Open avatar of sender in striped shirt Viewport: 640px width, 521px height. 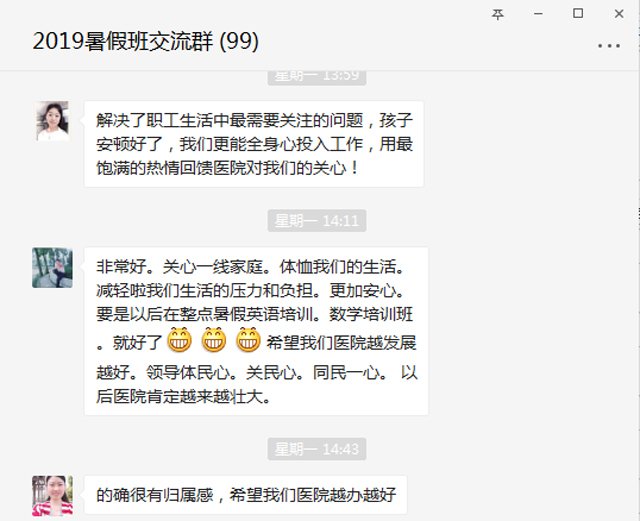point(52,495)
